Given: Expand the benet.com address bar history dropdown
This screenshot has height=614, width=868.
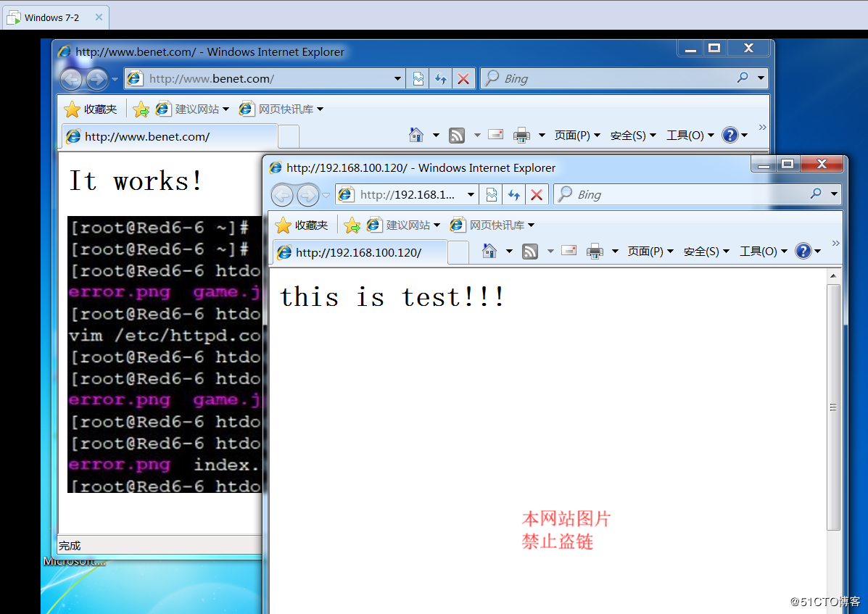Looking at the screenshot, I should (397, 78).
